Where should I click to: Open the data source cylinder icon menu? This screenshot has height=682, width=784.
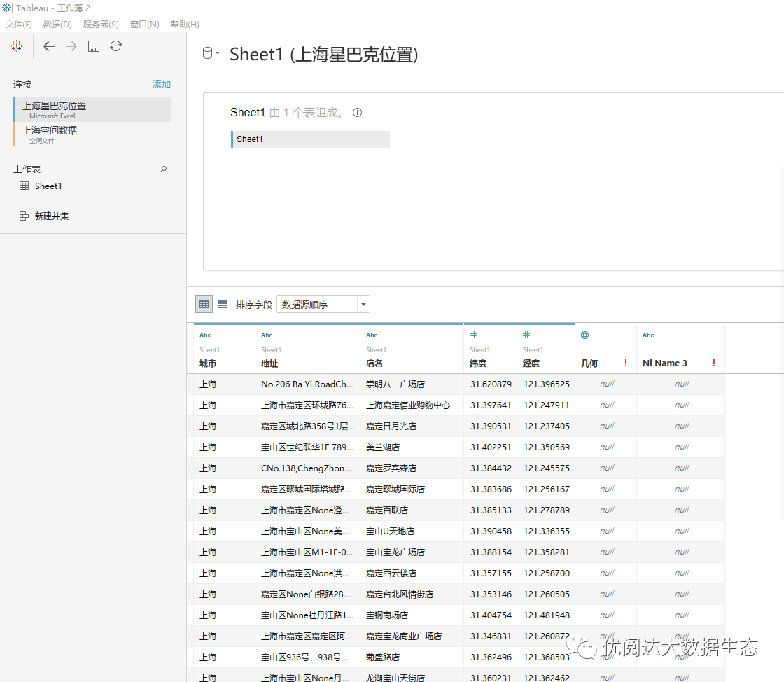(x=211, y=53)
